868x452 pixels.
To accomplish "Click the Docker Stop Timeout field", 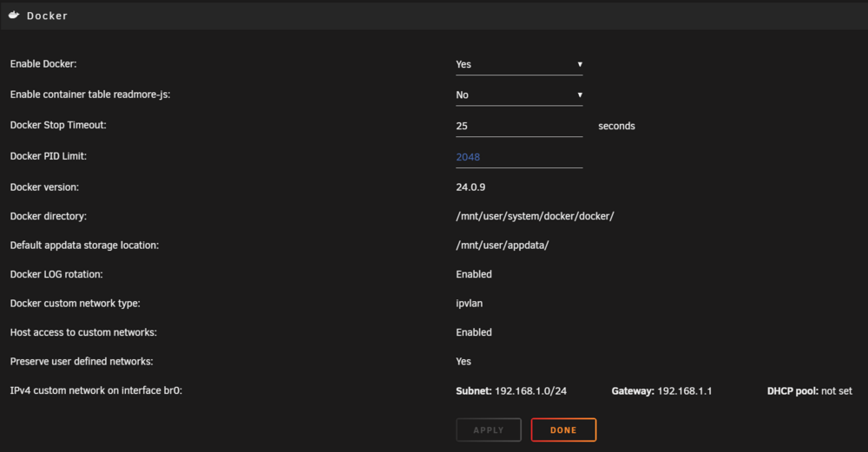I will [x=519, y=126].
